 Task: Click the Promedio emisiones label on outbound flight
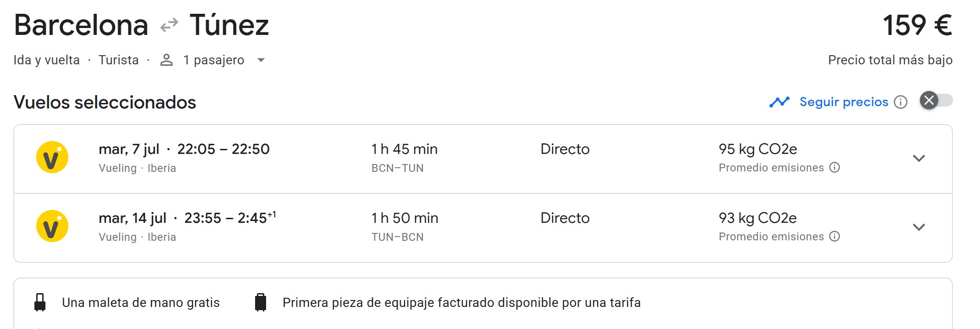[x=771, y=168]
